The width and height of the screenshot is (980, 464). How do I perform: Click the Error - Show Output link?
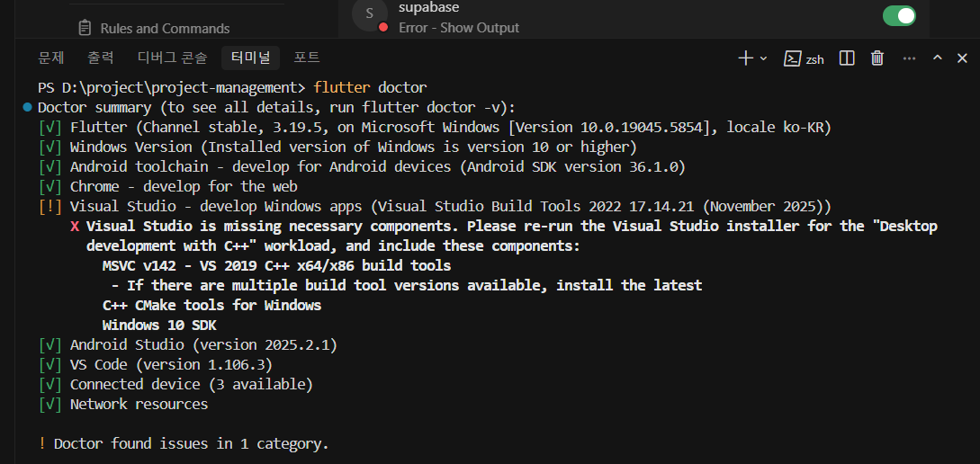click(459, 28)
